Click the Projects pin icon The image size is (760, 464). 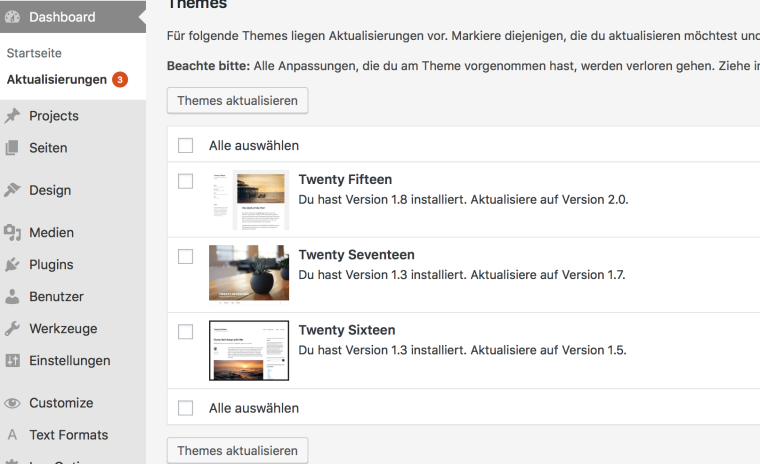pyautogui.click(x=13, y=116)
